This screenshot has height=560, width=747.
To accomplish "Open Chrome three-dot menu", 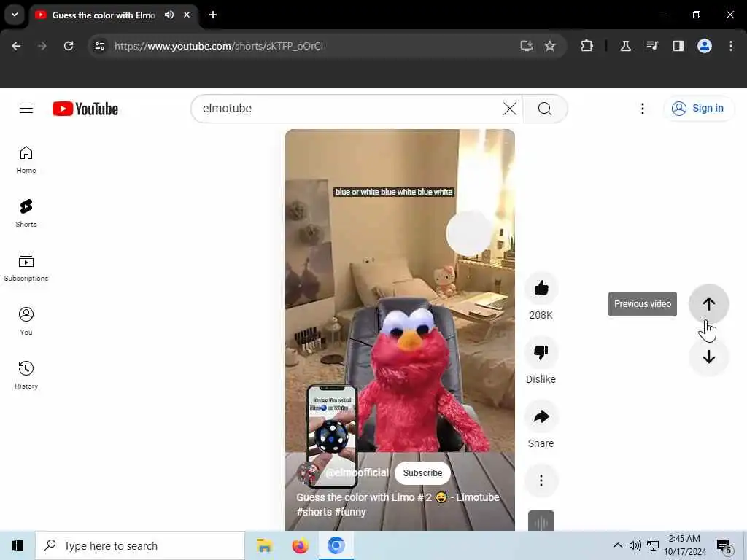I will (x=731, y=46).
